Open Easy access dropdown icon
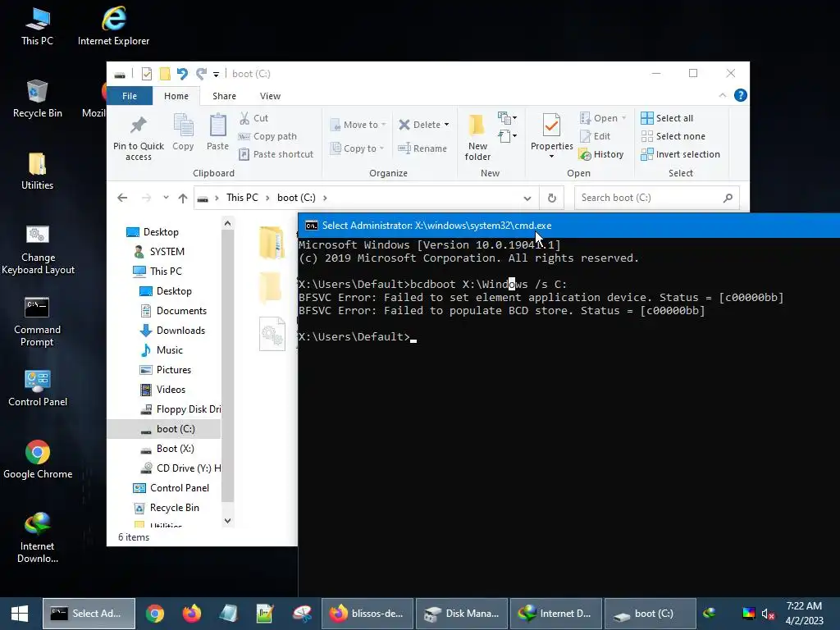 507,135
